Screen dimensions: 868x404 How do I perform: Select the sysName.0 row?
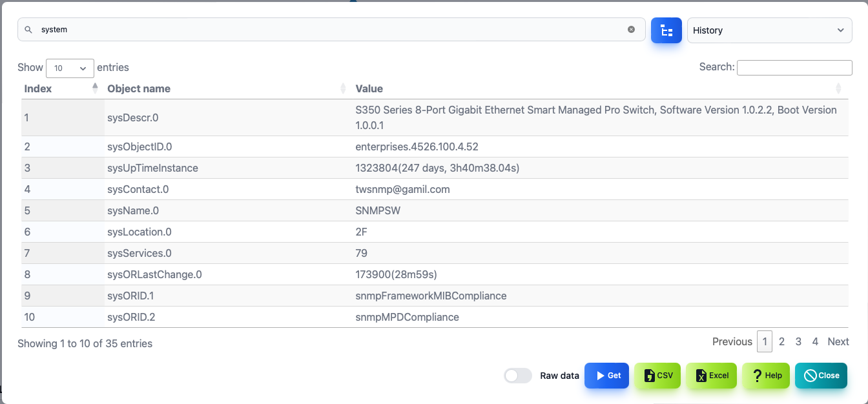[435, 210]
